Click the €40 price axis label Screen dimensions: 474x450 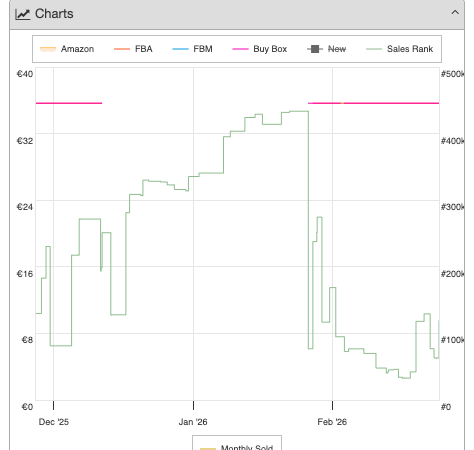(25, 74)
